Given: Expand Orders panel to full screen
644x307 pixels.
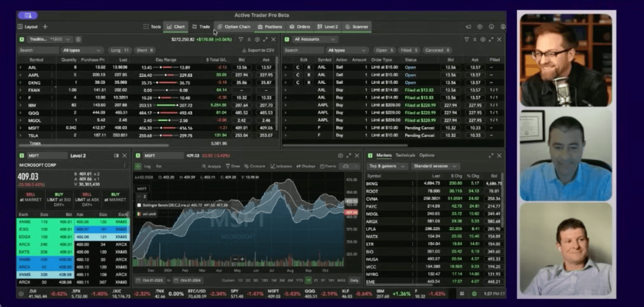Looking at the screenshot, I should tap(491, 39).
